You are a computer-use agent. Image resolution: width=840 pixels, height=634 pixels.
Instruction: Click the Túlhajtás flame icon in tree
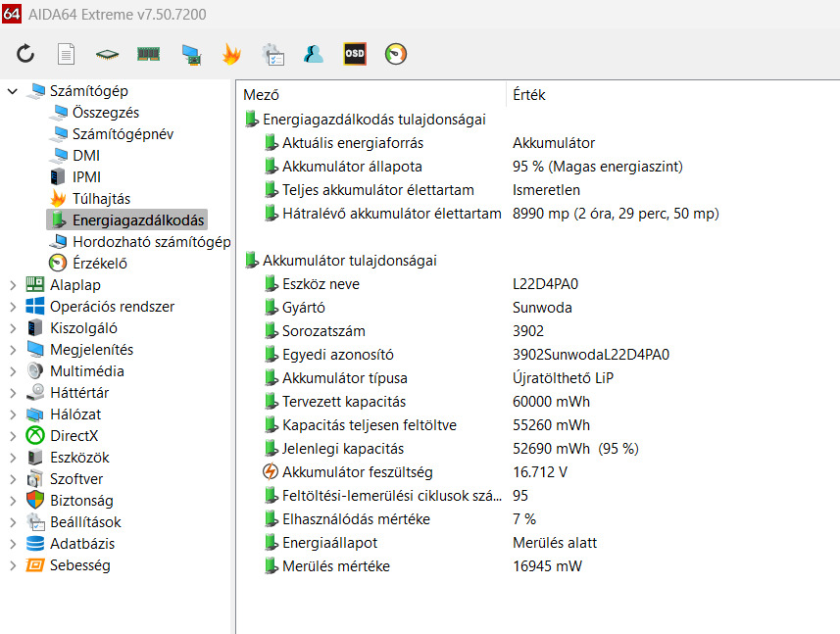pyautogui.click(x=58, y=198)
